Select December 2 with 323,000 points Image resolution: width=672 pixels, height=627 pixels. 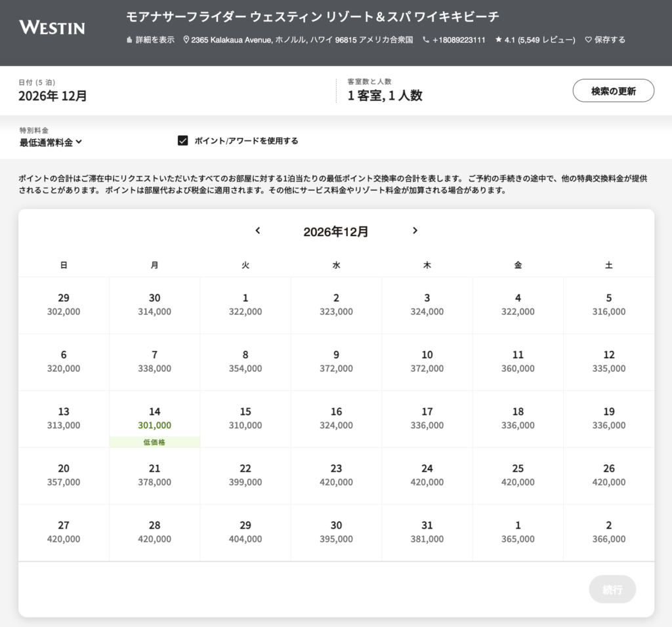(336, 305)
